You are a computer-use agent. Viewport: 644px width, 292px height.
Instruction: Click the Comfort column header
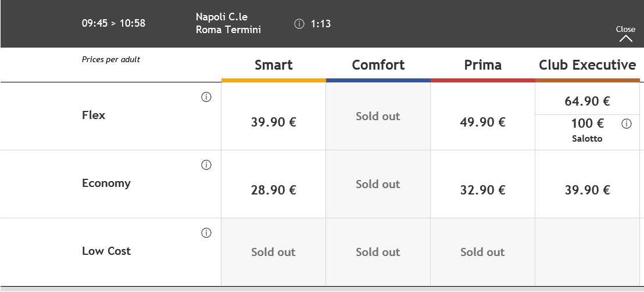click(378, 65)
